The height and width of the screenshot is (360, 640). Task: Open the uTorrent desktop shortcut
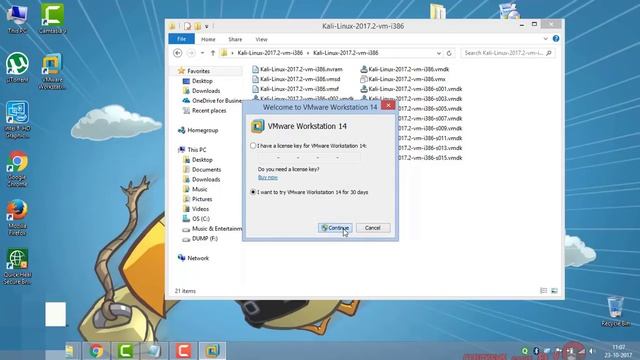pos(17,68)
